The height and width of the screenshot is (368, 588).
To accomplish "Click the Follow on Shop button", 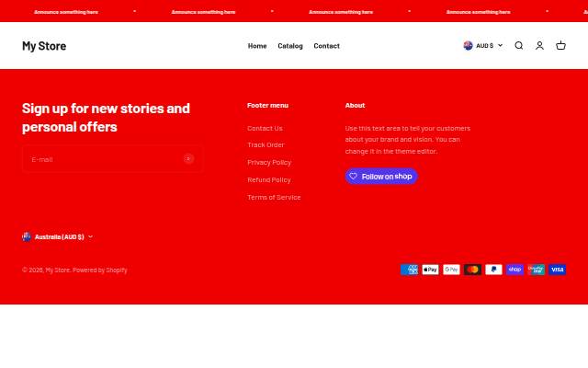I will [381, 176].
